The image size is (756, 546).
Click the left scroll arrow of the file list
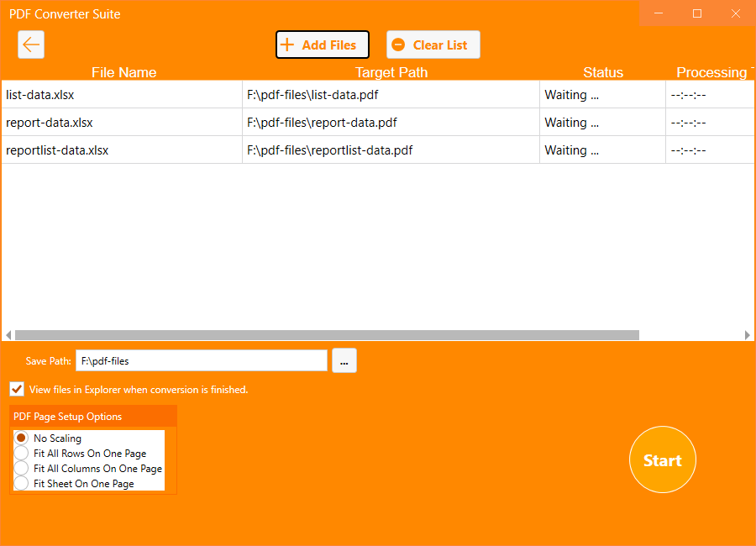coord(7,334)
